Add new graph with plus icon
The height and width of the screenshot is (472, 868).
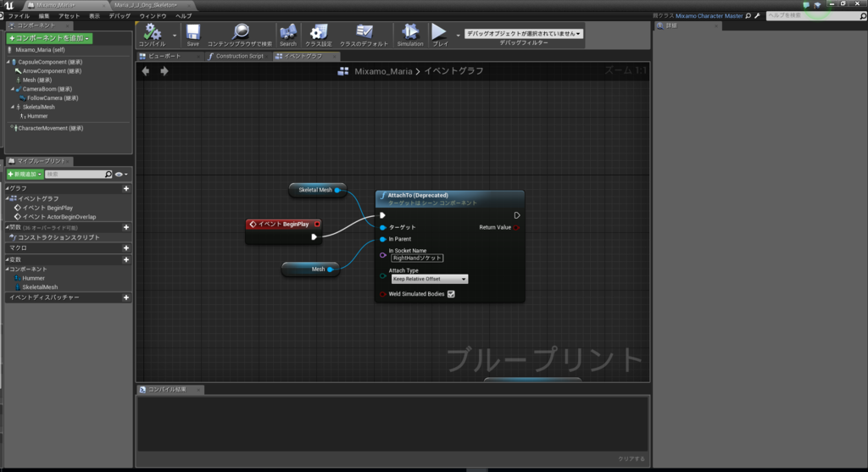[126, 188]
